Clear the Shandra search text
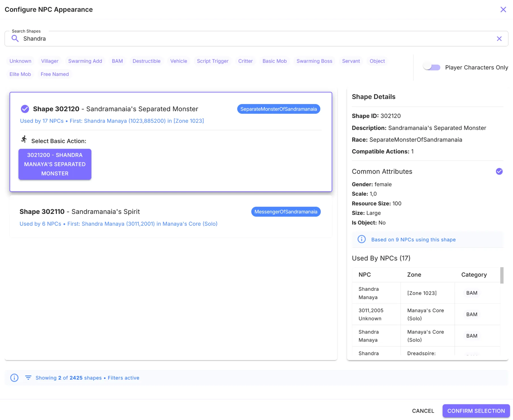This screenshot has height=420, width=513. tap(499, 39)
